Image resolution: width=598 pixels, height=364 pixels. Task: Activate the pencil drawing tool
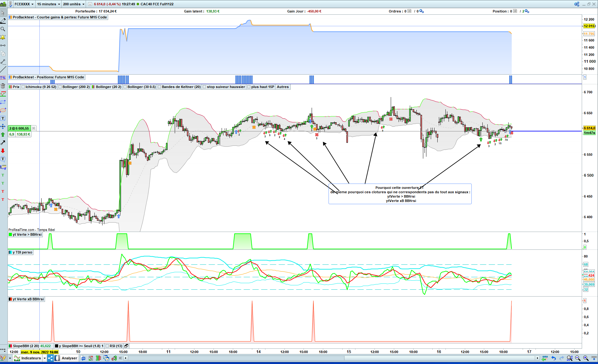pyautogui.click(x=3, y=21)
